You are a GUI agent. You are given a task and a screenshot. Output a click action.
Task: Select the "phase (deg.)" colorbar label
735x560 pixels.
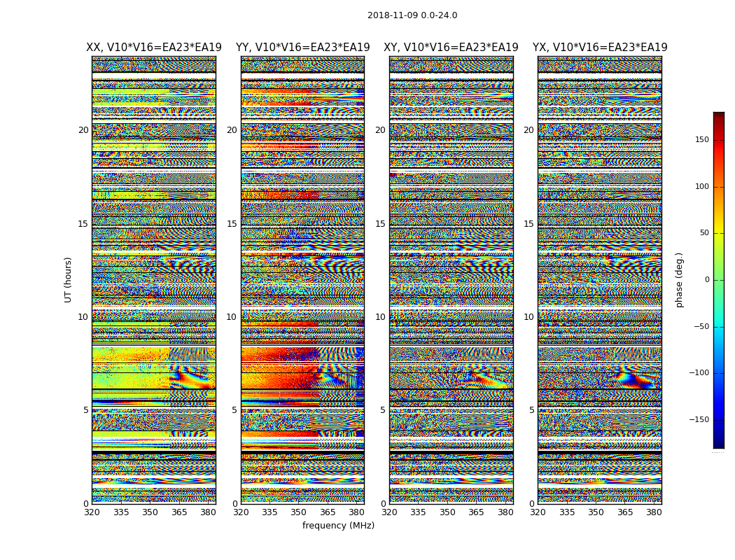click(679, 279)
